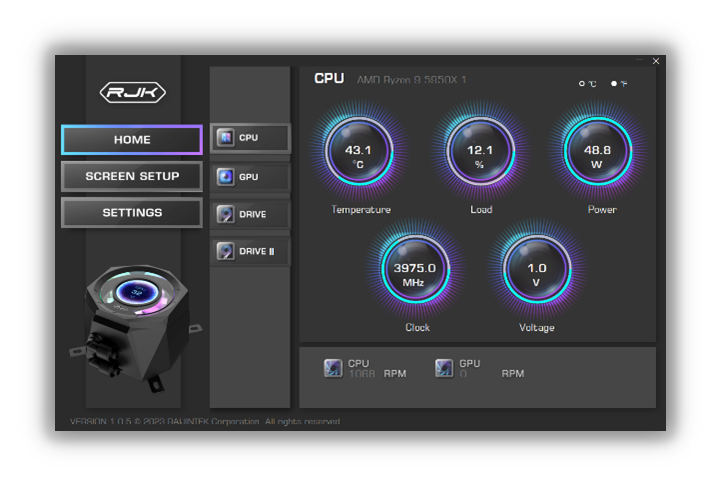The height and width of the screenshot is (486, 721).
Task: Select the Fahrenheit temperature unit radio button
Action: coord(615,84)
